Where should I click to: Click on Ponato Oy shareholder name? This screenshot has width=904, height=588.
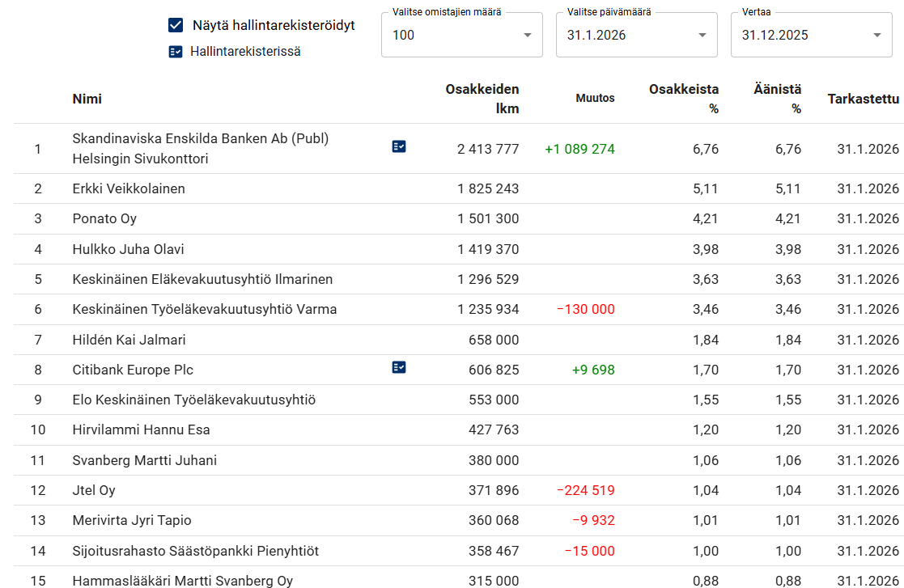tap(104, 218)
